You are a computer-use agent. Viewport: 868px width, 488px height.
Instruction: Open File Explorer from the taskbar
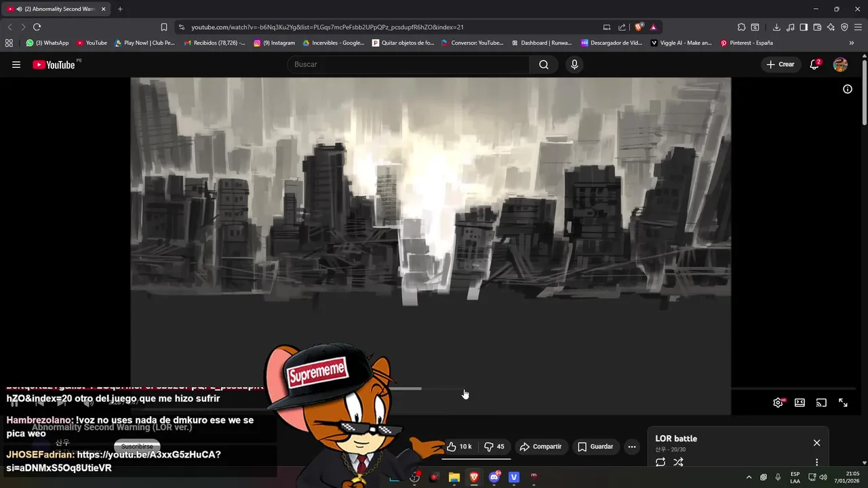[454, 477]
